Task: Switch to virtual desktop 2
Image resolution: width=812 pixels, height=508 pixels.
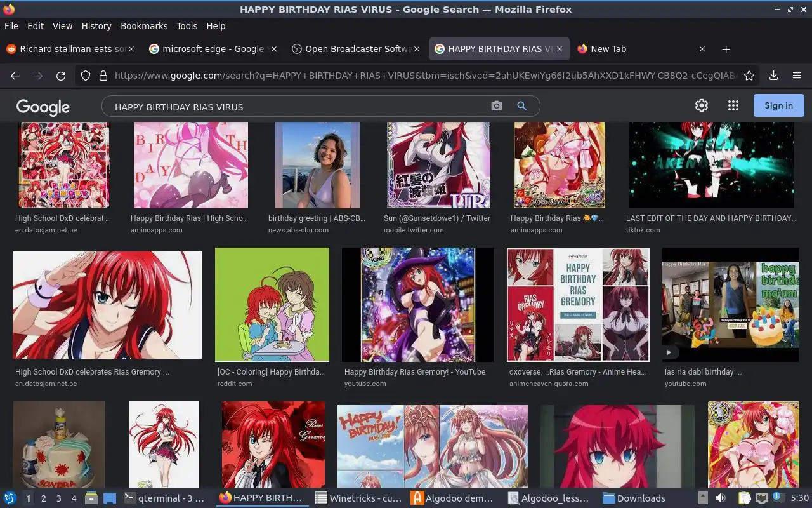Action: point(44,498)
